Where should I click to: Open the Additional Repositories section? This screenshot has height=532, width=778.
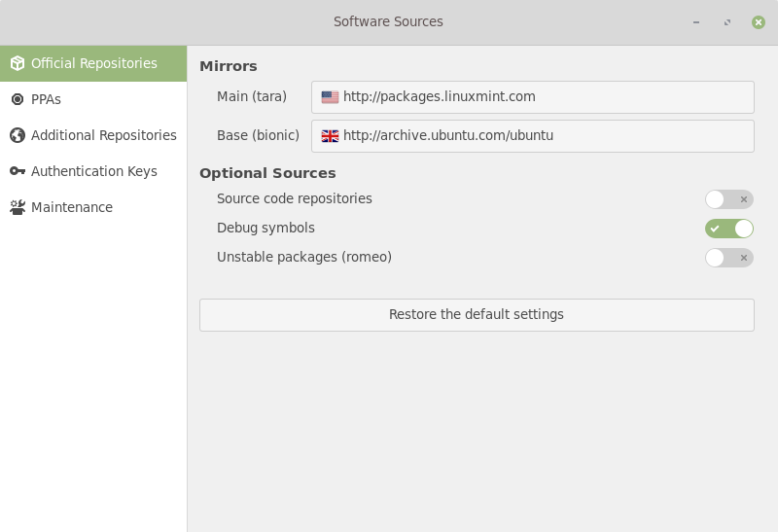103,135
